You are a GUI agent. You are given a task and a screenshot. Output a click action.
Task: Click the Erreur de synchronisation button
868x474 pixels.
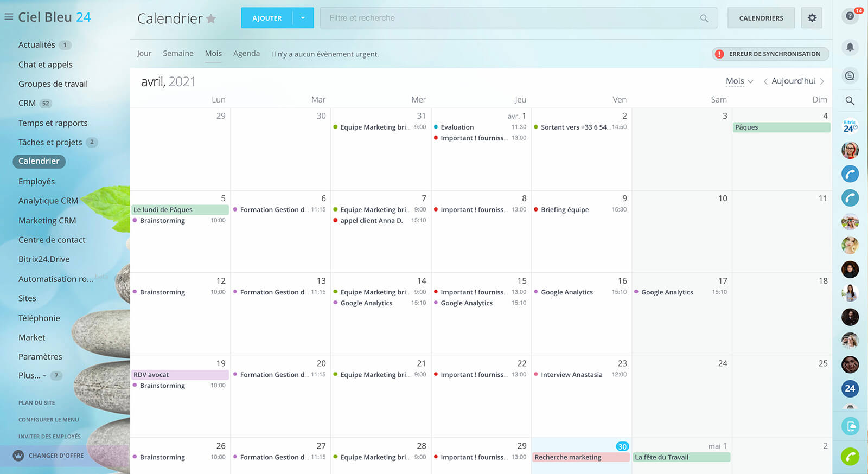pos(769,54)
